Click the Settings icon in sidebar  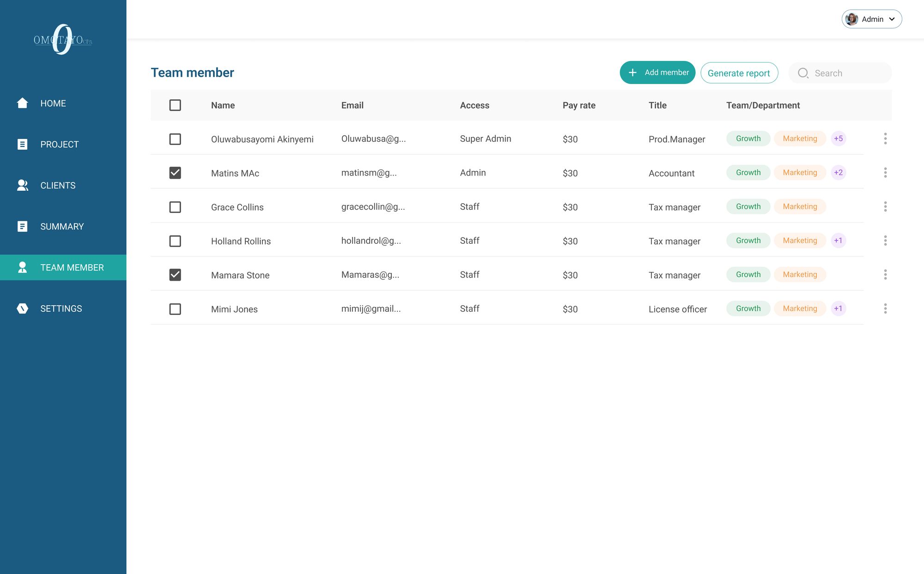click(22, 308)
